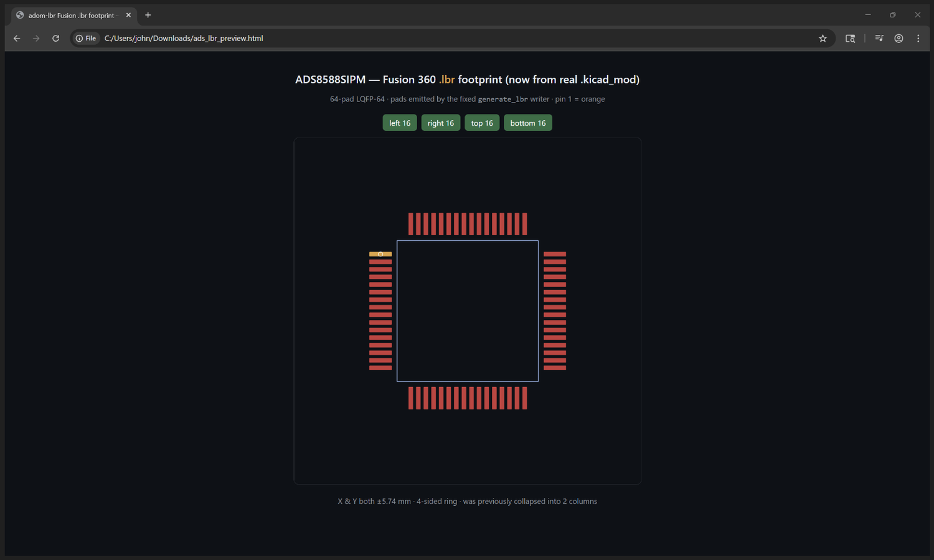Screen dimensions: 934x560
Task: Open a new tab with plus button
Action: point(148,15)
